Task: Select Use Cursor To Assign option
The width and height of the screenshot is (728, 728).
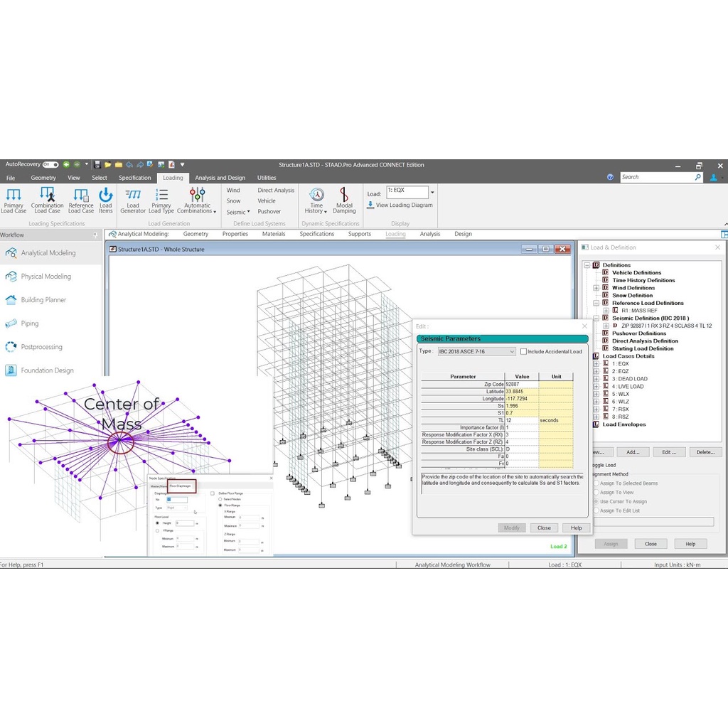Action: pos(596,501)
